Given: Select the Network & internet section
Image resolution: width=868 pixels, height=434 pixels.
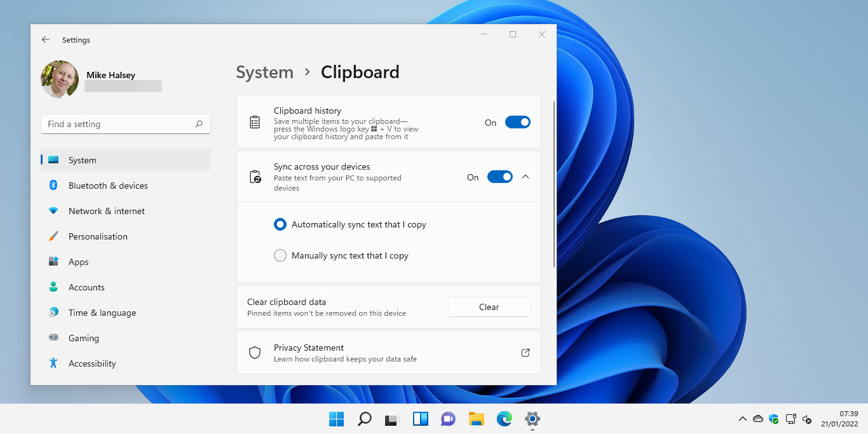Looking at the screenshot, I should coord(105,211).
